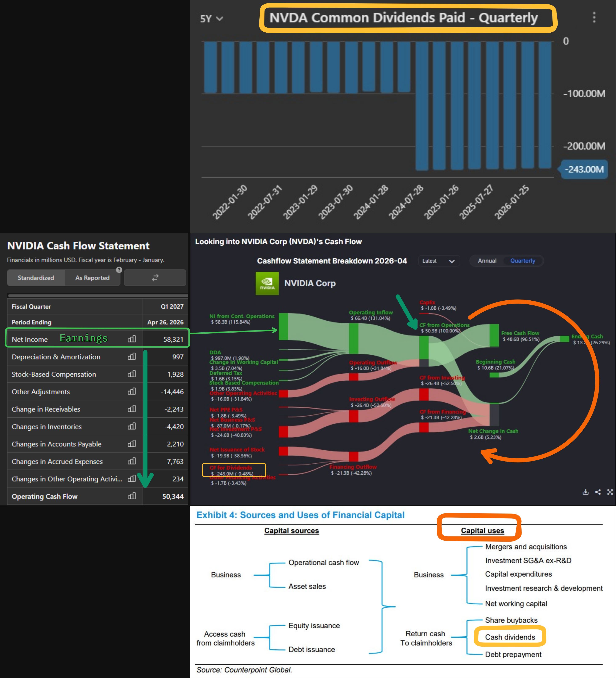Open chart icon for Change in Receivables row
Viewport: 616px width, 678px height.
tap(132, 409)
